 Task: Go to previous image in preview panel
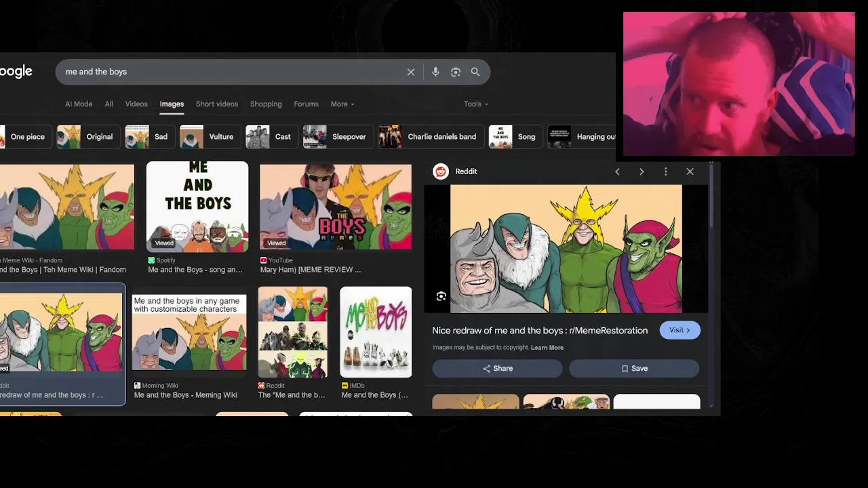click(617, 171)
